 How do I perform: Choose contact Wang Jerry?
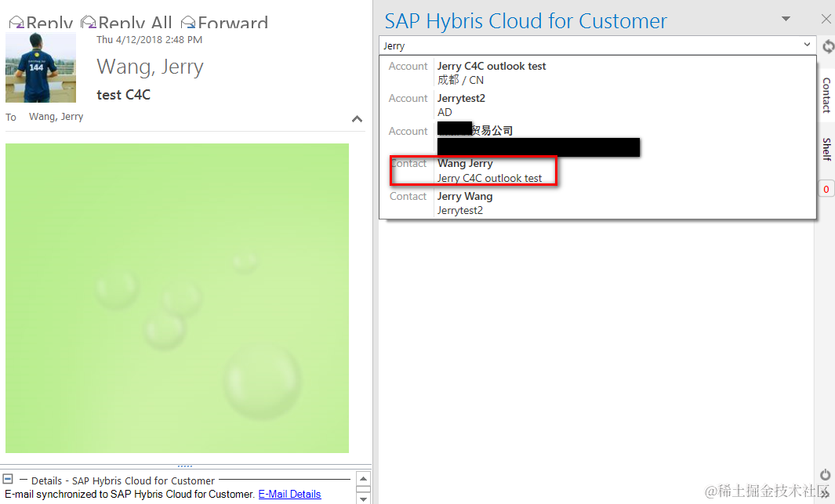[x=597, y=171]
